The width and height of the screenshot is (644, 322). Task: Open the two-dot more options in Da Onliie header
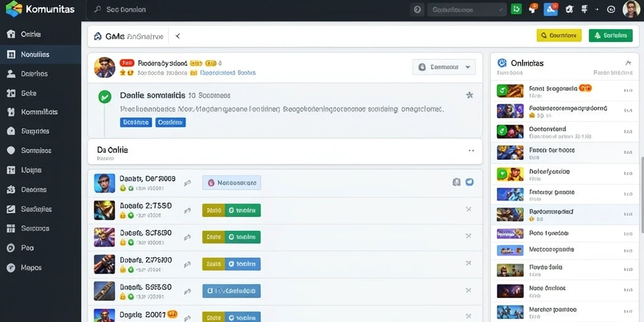pyautogui.click(x=471, y=151)
